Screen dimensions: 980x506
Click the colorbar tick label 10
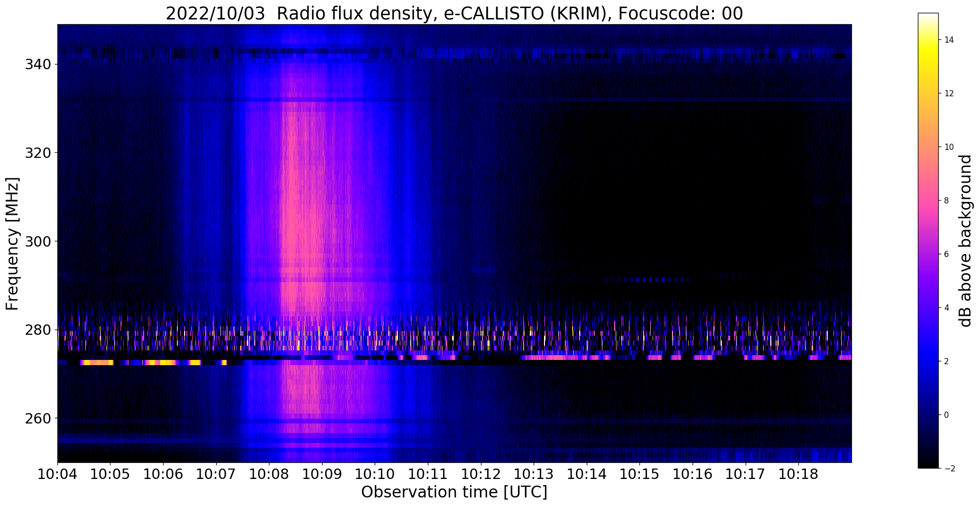point(949,147)
